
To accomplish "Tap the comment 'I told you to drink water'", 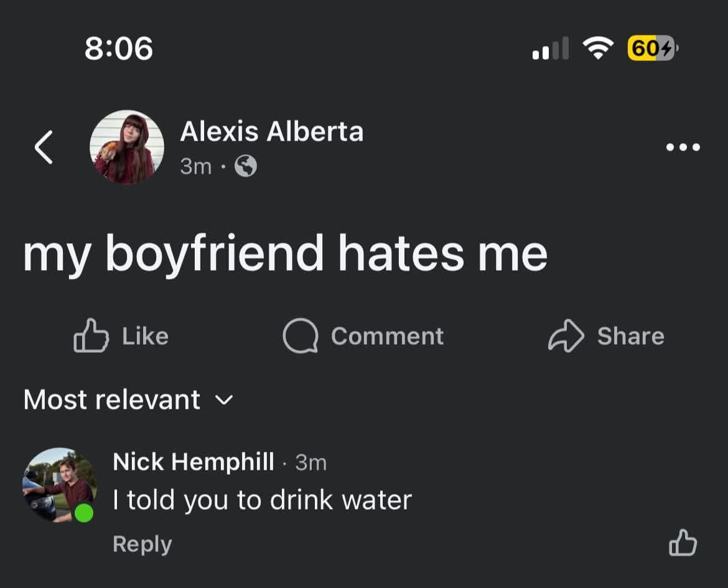I will coord(262,500).
